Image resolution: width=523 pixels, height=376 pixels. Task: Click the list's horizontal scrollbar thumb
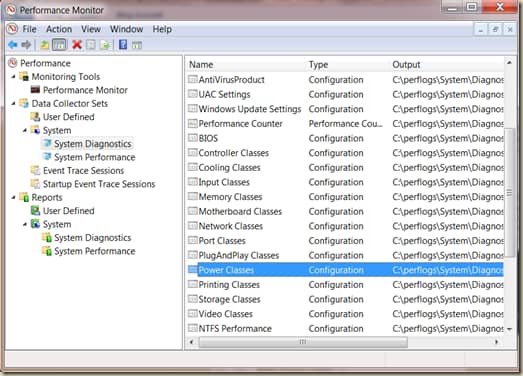[x=303, y=342]
